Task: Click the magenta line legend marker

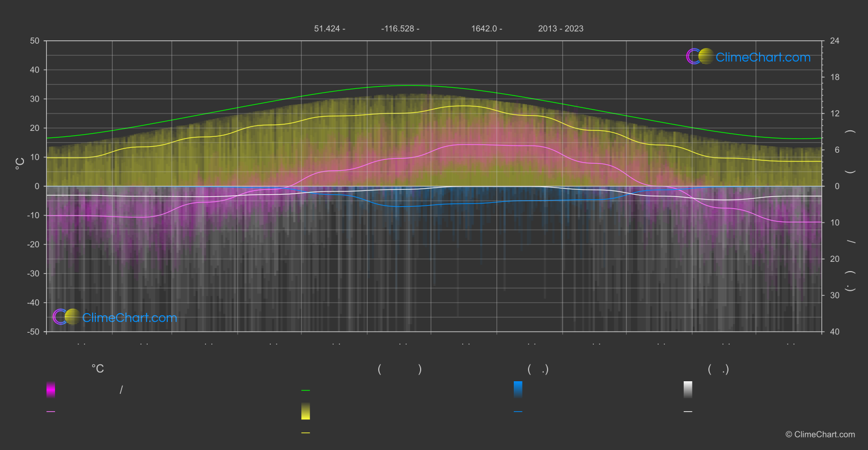Action: (x=51, y=412)
